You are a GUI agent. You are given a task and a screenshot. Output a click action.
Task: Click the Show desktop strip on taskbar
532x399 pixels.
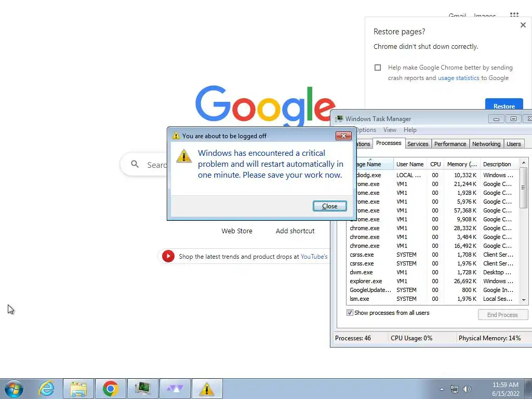click(x=528, y=389)
